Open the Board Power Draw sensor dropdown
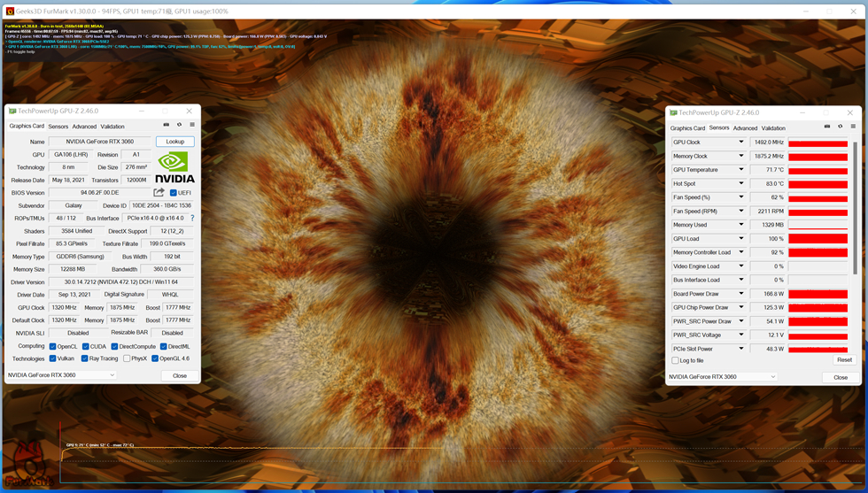This screenshot has width=868, height=493. click(x=740, y=294)
